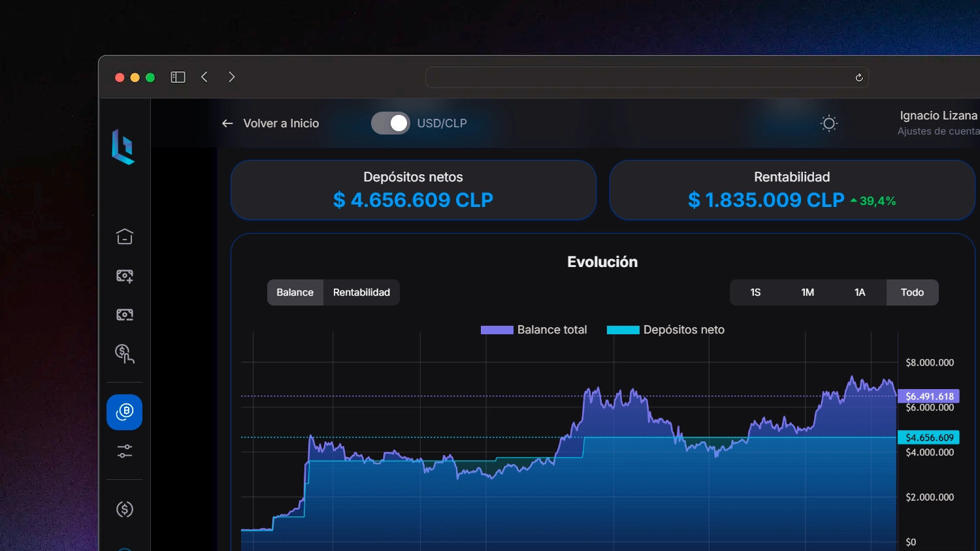Toggle light mode with the sun icon
The width and height of the screenshot is (980, 551).
(x=828, y=123)
